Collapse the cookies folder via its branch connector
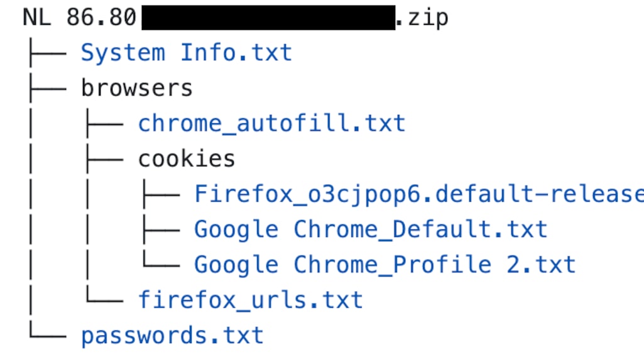The image size is (644, 362). coord(104,159)
